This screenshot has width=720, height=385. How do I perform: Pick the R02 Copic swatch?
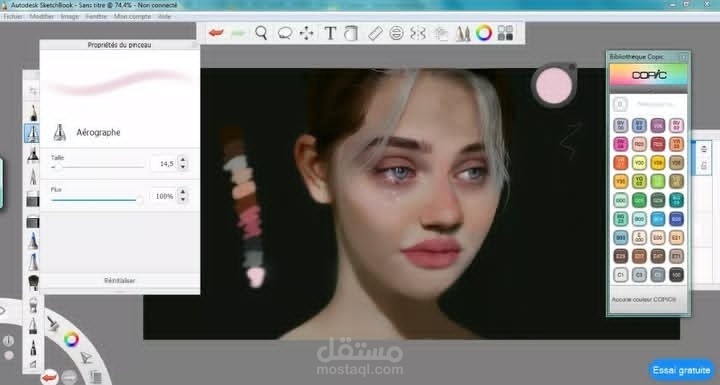[x=639, y=144]
